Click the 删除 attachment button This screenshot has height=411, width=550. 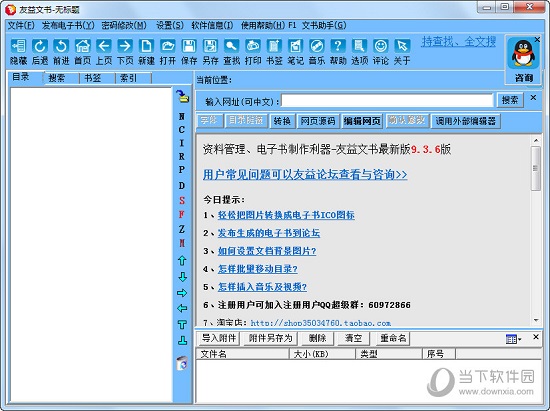click(x=317, y=338)
